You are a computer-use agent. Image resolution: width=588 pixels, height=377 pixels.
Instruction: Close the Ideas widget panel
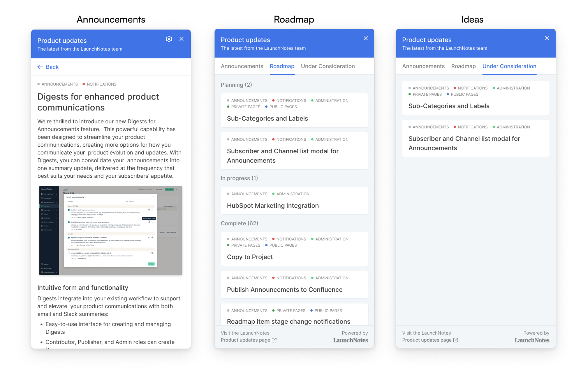click(547, 38)
